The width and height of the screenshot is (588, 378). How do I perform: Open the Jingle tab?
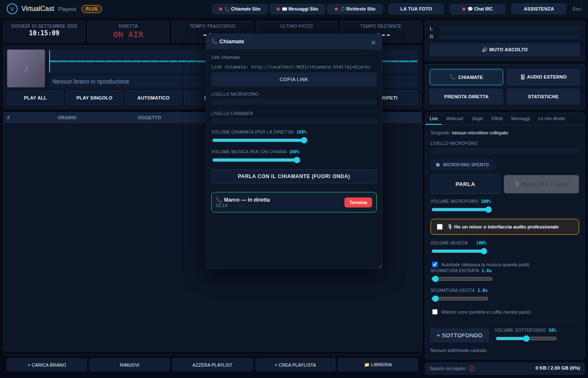[477, 118]
